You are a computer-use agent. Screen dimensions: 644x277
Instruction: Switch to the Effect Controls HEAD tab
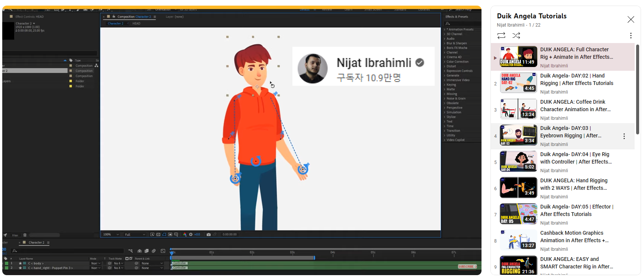(30, 17)
